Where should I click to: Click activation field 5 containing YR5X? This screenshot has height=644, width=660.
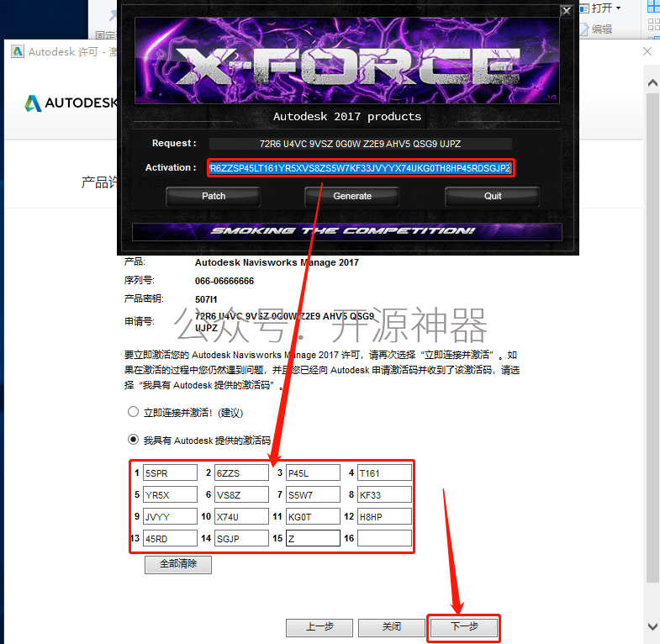click(170, 494)
